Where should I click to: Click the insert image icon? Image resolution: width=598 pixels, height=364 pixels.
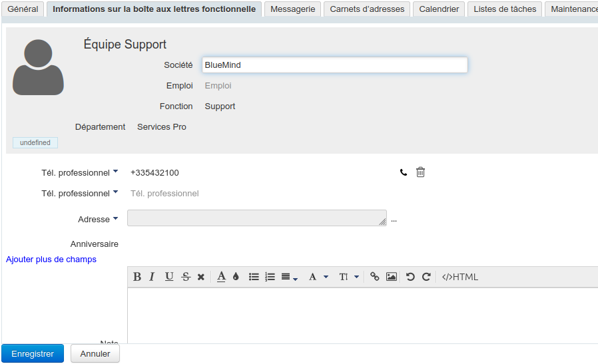pos(392,277)
